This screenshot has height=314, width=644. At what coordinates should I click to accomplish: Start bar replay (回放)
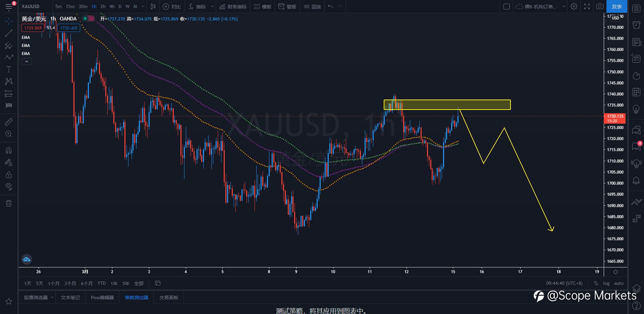tap(312, 6)
